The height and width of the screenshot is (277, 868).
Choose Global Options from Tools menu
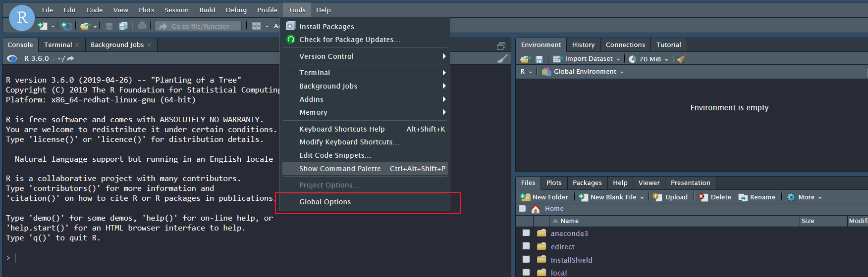(x=328, y=202)
